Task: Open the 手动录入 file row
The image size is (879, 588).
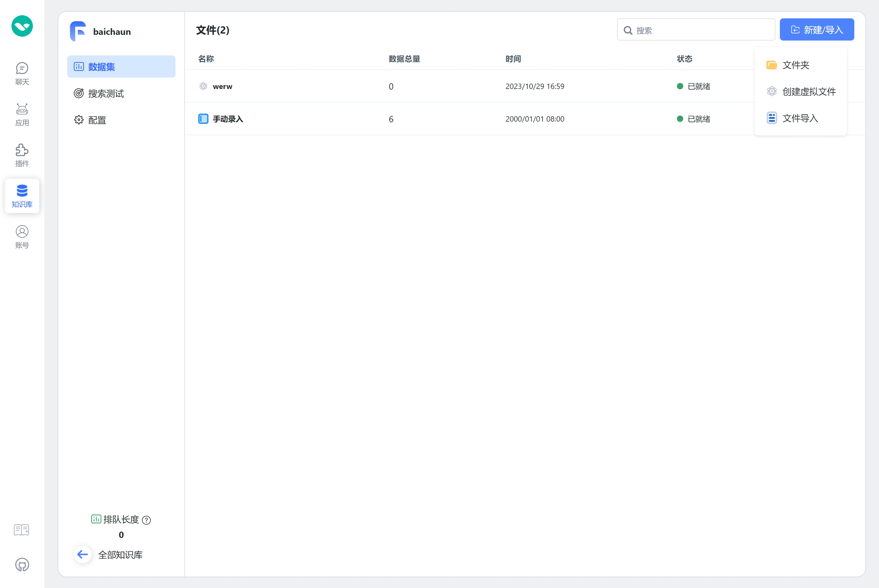Action: click(x=228, y=119)
